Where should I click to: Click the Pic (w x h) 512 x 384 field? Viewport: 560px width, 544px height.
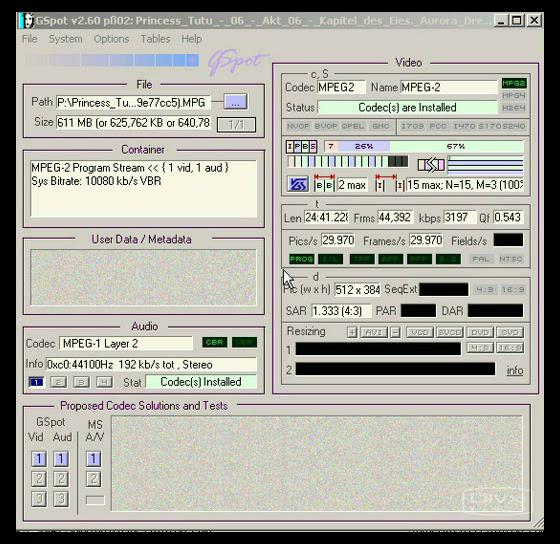pyautogui.click(x=358, y=290)
